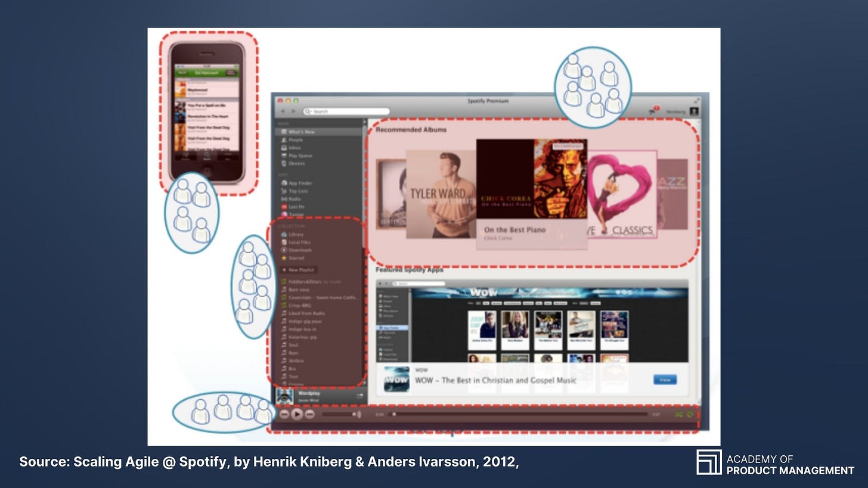This screenshot has height=488, width=868.
Task: Click the Featured Spotify Apps heading
Action: pos(410,270)
